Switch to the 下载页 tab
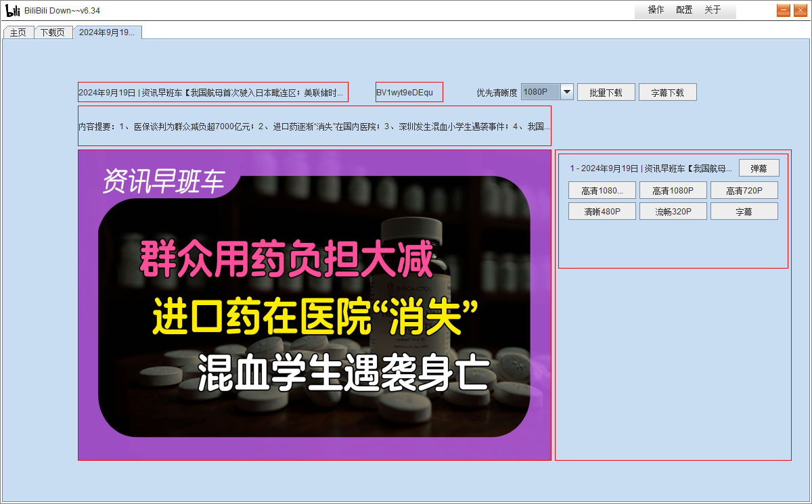Screen dimensions: 812x504 click(53, 31)
